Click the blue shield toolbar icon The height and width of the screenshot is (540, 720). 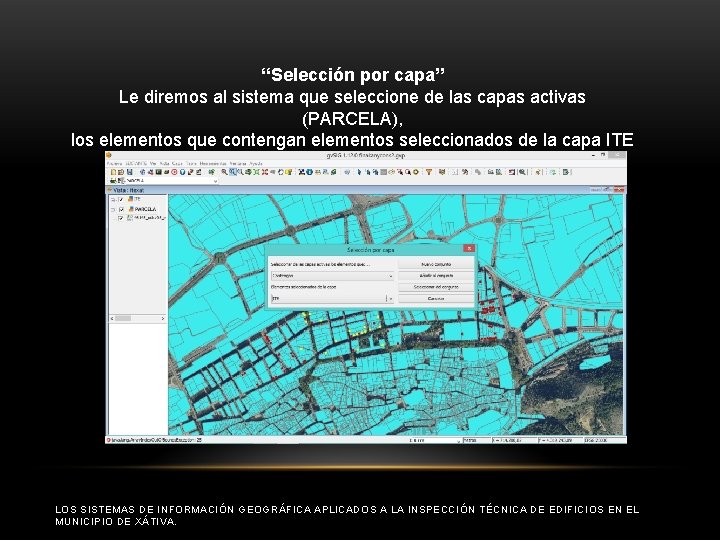(182, 172)
